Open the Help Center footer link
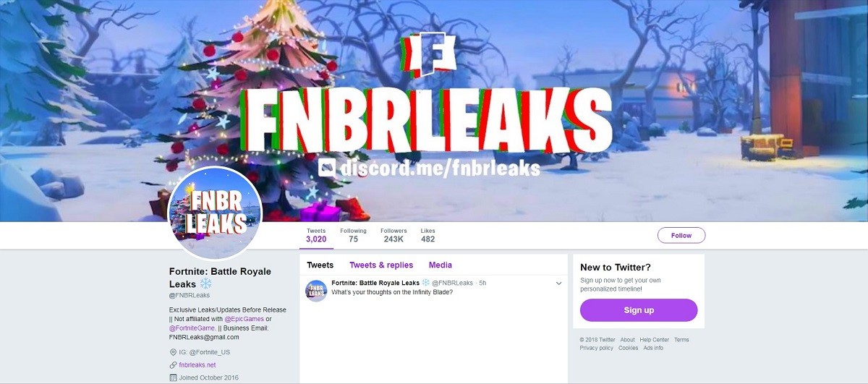Screen dimensions: 868x384 [655, 340]
